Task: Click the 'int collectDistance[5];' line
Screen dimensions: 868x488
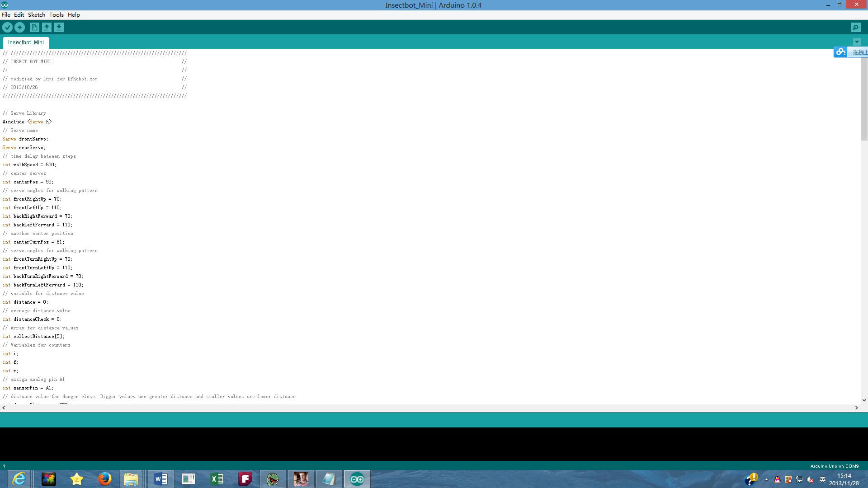Action: 33,337
